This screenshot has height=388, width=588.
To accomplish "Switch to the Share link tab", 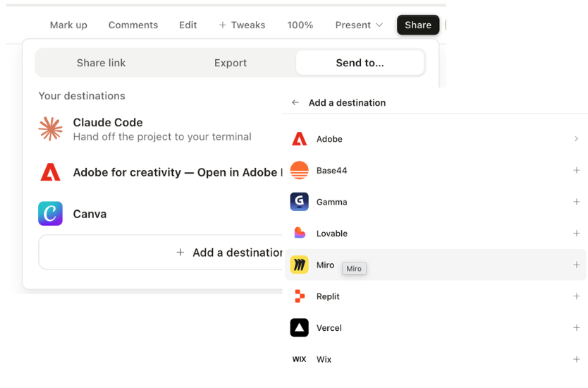I will pos(101,63).
